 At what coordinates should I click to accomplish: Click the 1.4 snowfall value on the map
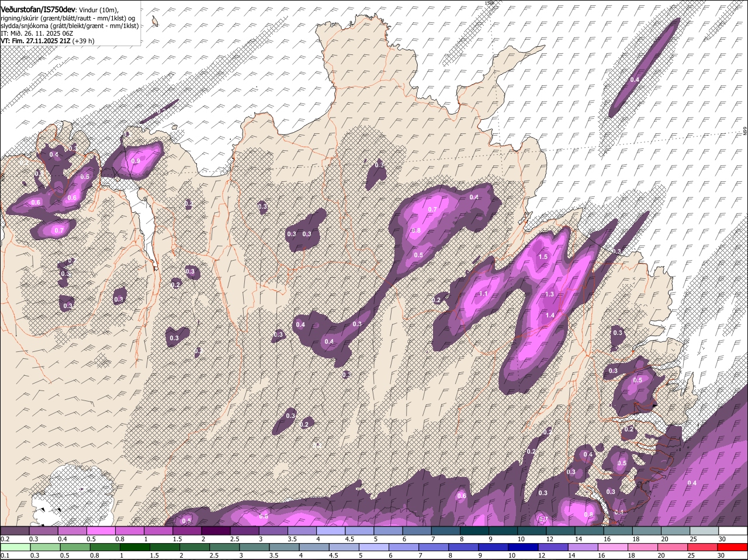click(x=550, y=315)
